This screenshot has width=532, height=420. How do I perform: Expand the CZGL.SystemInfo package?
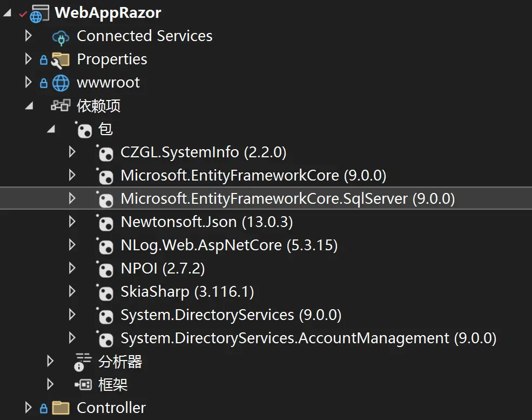pos(72,152)
